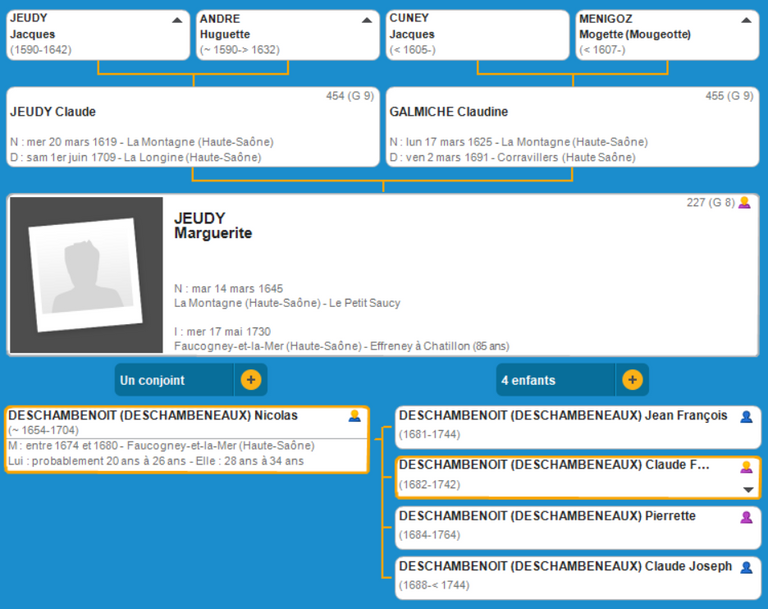
Task: Click the purple person icon for Pierrette
Action: [x=745, y=517]
